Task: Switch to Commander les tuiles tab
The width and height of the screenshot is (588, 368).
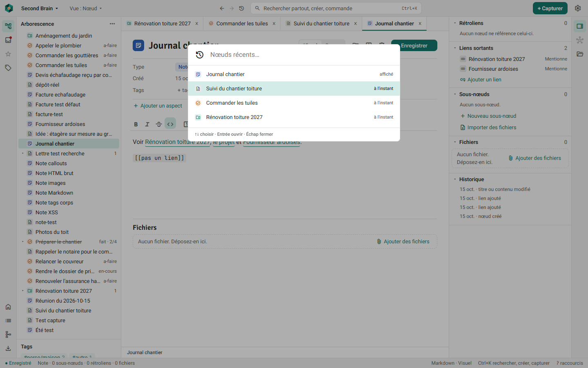Action: pos(242,24)
